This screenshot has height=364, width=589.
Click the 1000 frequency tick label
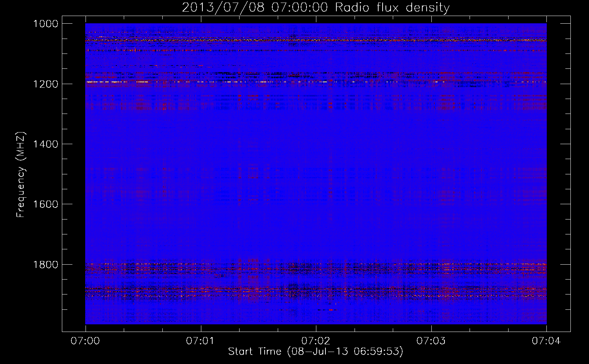[46, 24]
